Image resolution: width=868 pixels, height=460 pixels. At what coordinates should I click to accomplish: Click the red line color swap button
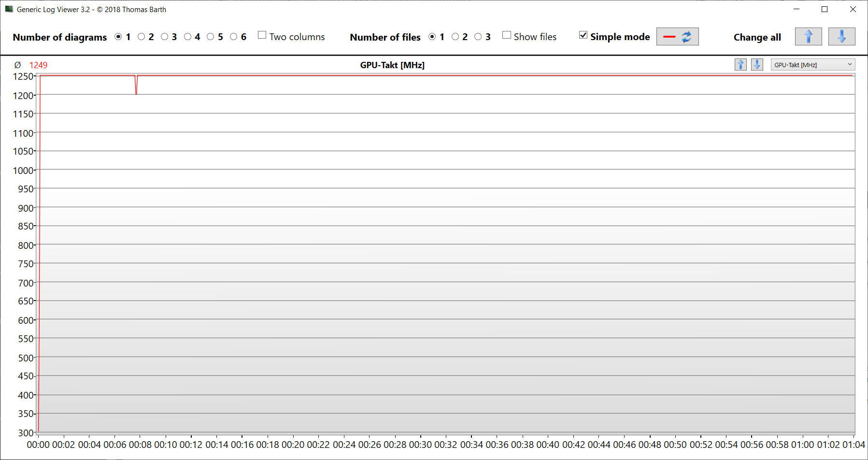[678, 37]
